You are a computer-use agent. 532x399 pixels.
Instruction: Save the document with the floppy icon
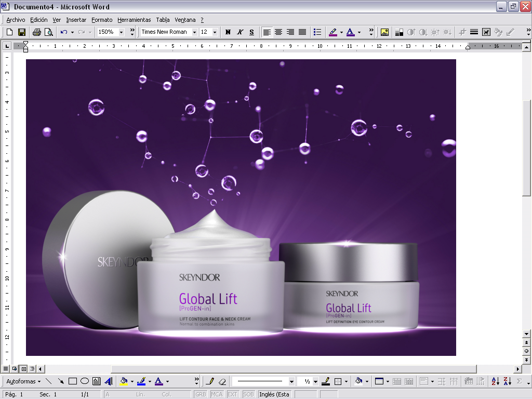click(x=22, y=32)
